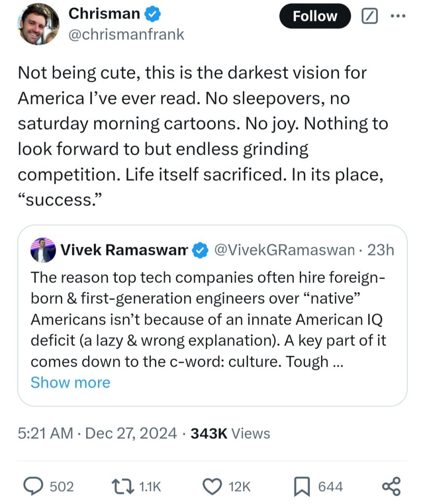Like the tweet with heart icon
The width and height of the screenshot is (425, 504).
pyautogui.click(x=213, y=486)
